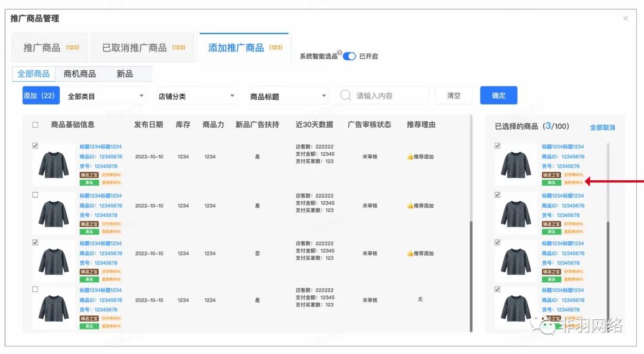Expand the 店铺分类 dropdown

click(196, 96)
